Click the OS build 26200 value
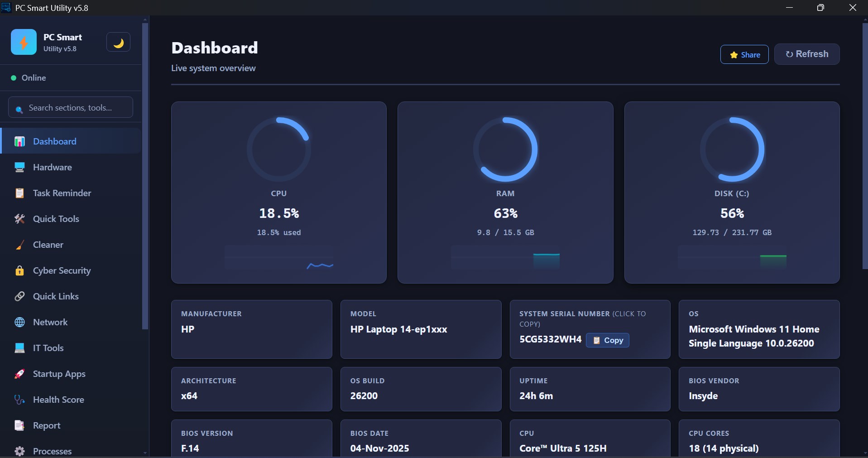The height and width of the screenshot is (458, 868). click(x=364, y=395)
